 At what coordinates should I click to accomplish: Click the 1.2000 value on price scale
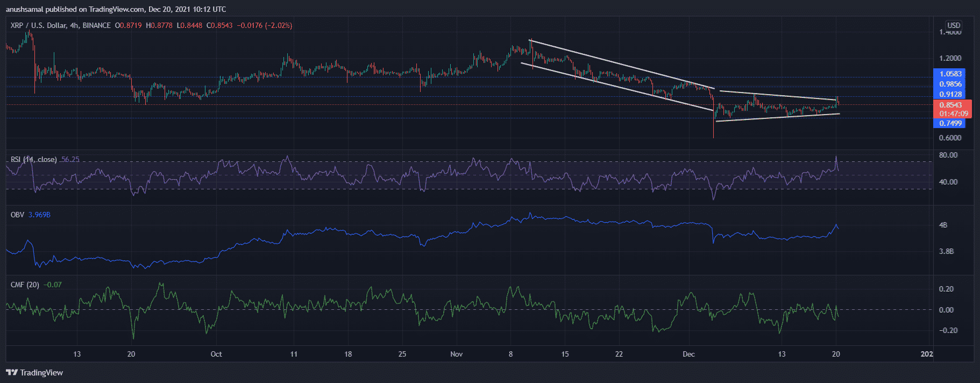pyautogui.click(x=950, y=58)
